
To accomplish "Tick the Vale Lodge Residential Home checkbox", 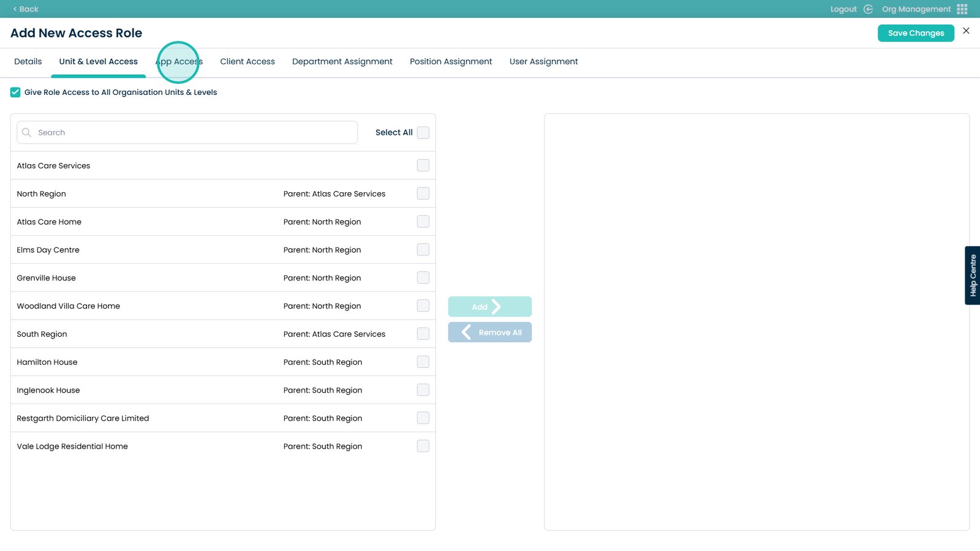I will tap(423, 446).
